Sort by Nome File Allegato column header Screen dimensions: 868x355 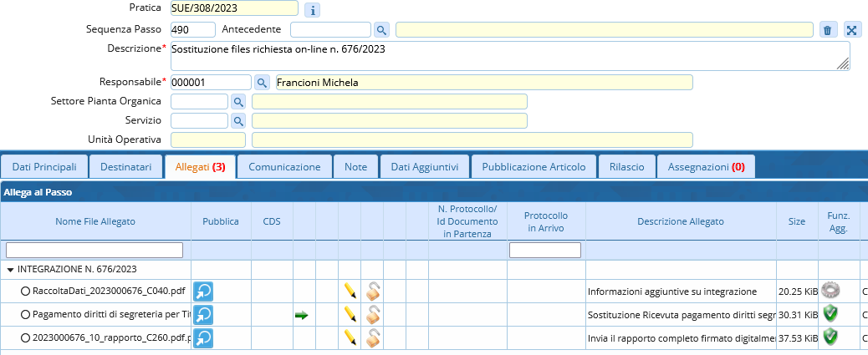click(x=95, y=221)
